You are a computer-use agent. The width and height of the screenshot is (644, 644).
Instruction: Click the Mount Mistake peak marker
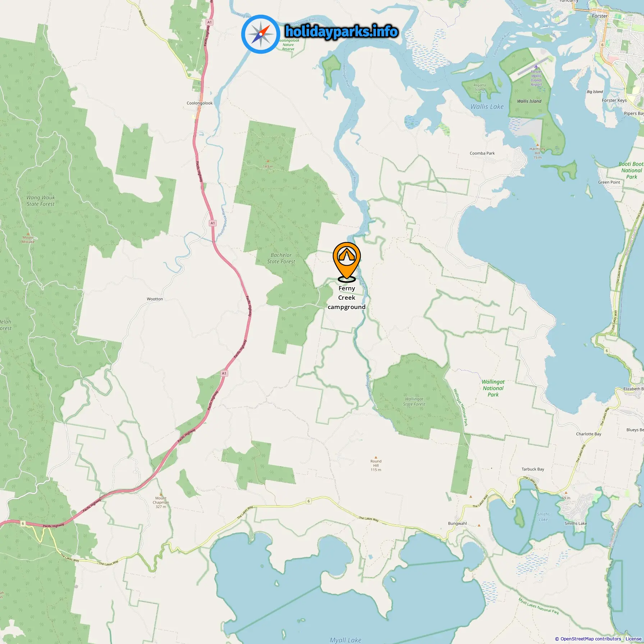coord(28,234)
